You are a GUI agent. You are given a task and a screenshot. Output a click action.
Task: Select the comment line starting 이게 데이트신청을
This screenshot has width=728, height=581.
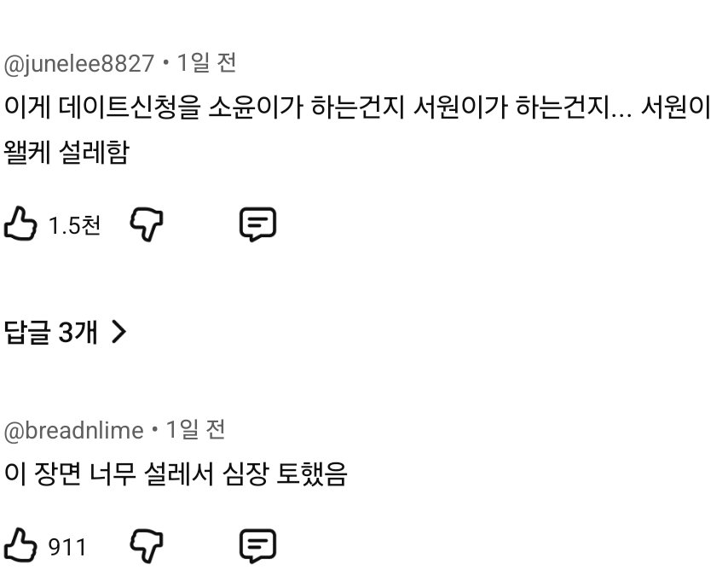click(x=357, y=107)
